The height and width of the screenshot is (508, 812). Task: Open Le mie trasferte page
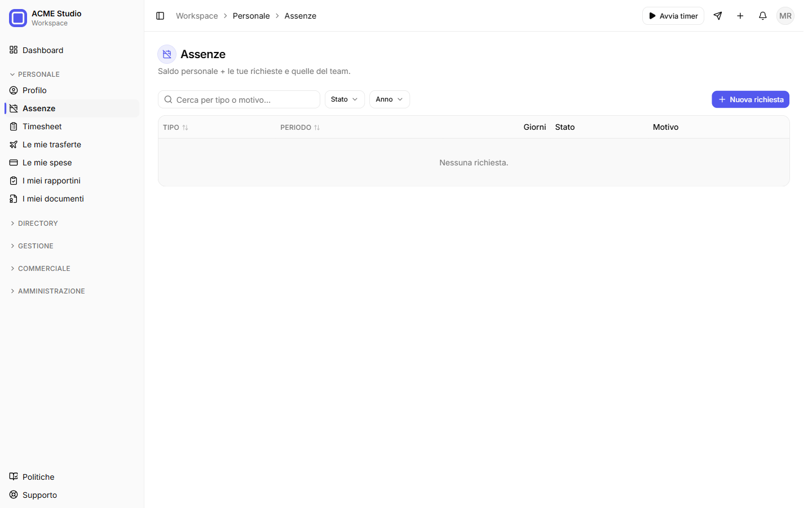(72, 144)
